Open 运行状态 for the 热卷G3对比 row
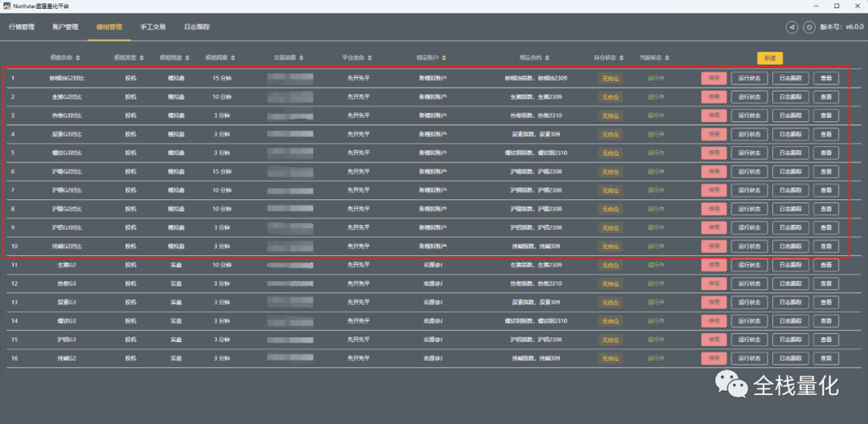 (749, 116)
